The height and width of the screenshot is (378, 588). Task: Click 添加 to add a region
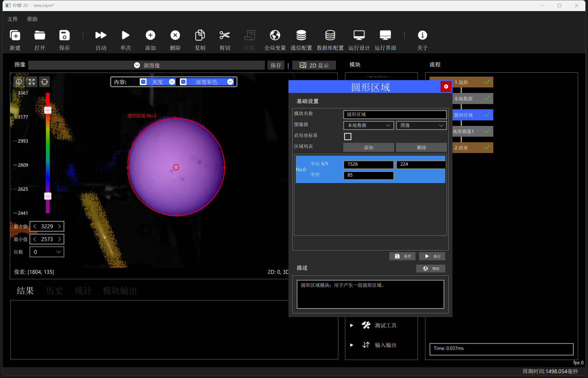(369, 147)
